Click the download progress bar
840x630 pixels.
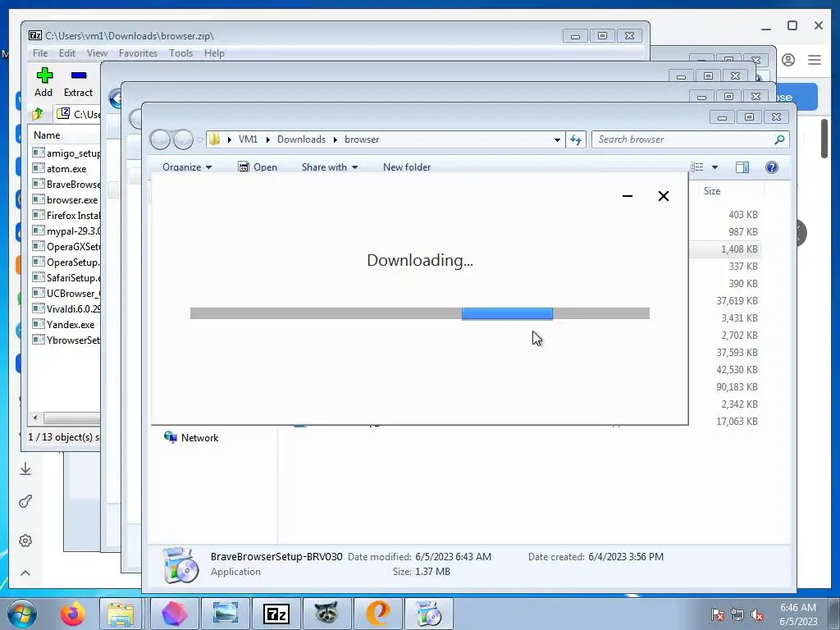coord(419,313)
